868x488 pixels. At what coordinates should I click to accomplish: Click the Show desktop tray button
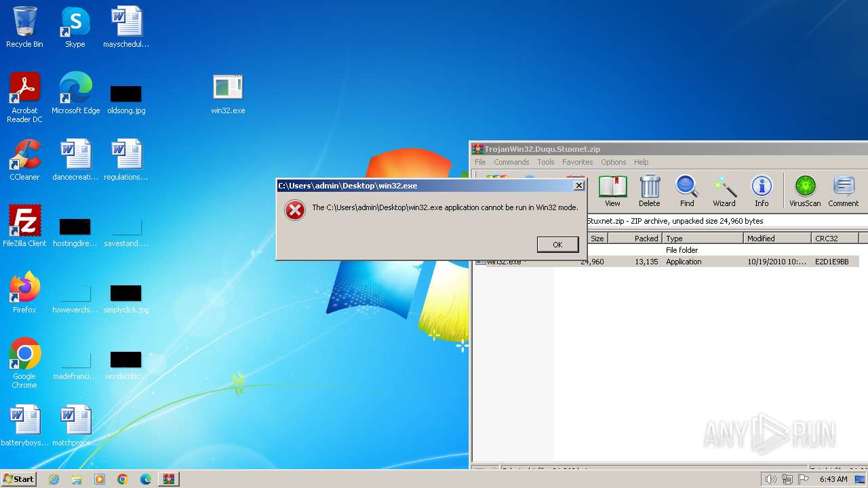click(x=861, y=479)
